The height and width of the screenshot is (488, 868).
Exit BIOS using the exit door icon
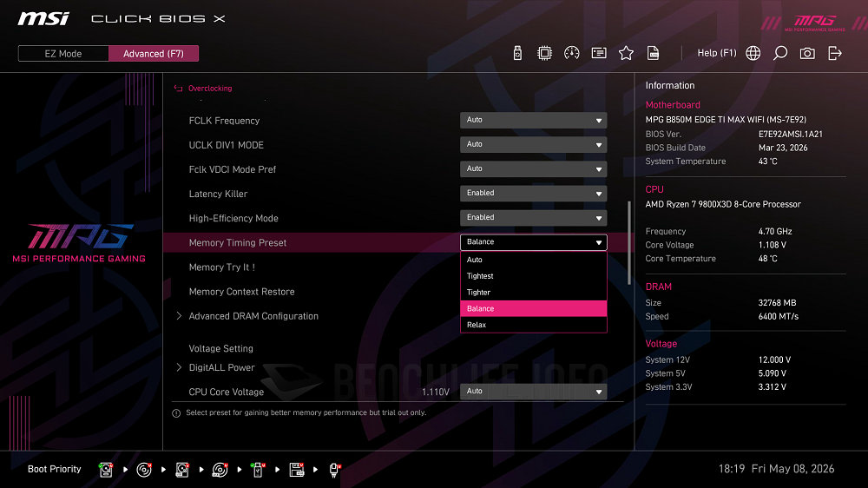(x=835, y=53)
